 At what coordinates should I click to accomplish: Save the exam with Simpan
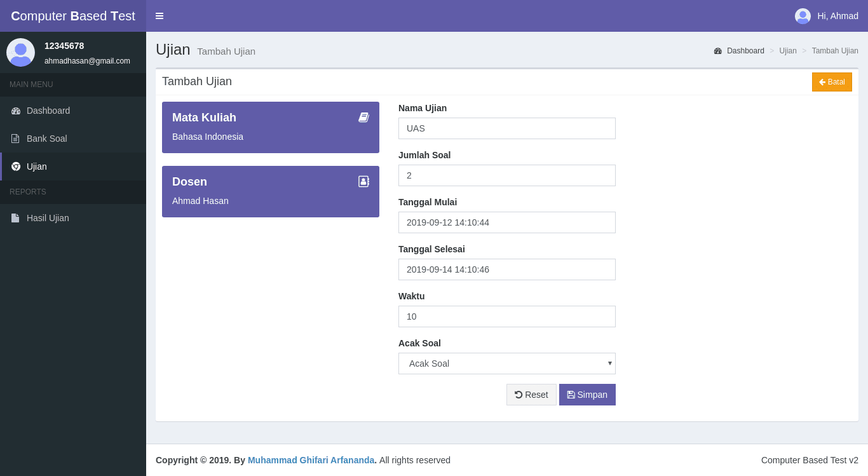coord(587,395)
